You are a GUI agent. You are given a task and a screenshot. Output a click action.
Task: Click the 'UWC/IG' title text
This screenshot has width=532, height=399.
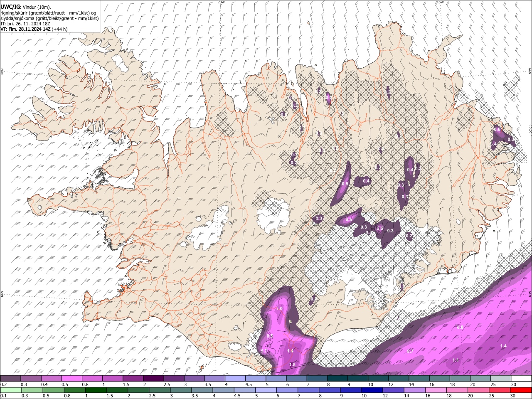pos(10,6)
